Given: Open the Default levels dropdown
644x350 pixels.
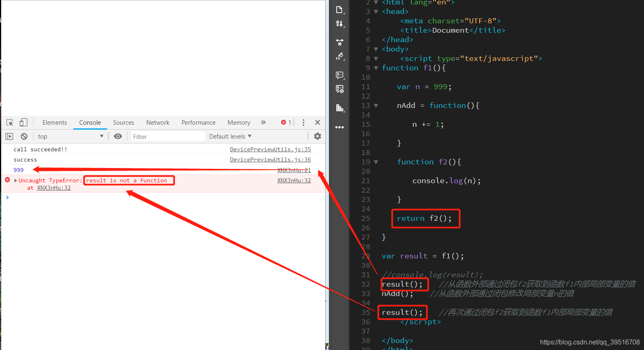Looking at the screenshot, I should [230, 137].
